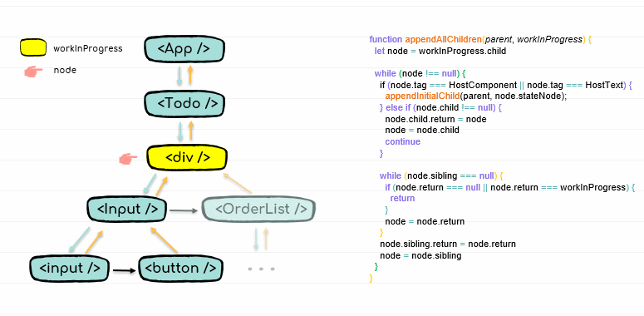Click gray arrow from Input to OrderList
The image size is (644, 316).
pyautogui.click(x=184, y=210)
